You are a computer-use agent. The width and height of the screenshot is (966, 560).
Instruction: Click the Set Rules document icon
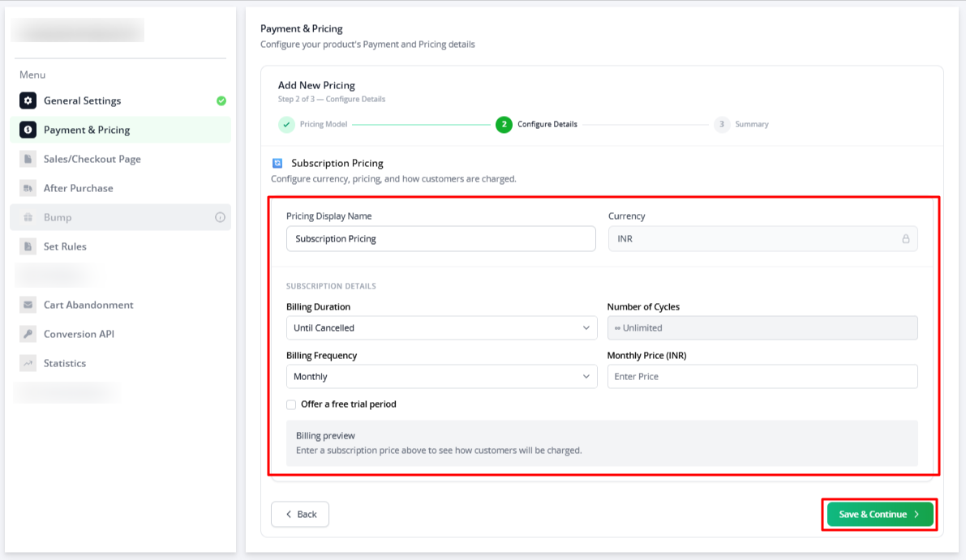click(28, 246)
